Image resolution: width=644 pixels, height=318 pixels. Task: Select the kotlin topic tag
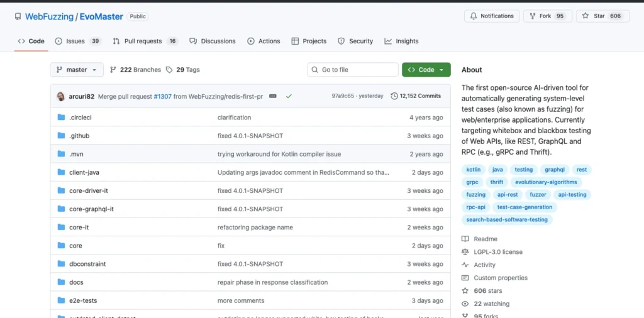pos(474,170)
